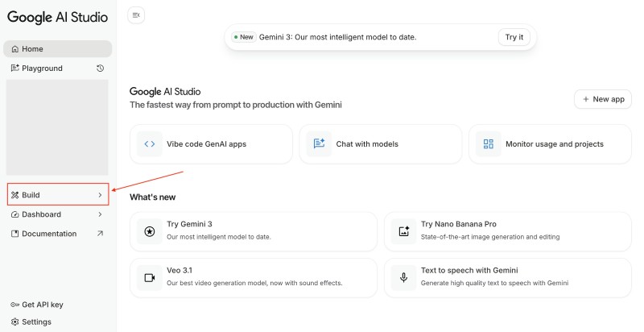Click the external link arrow beside Documentation
The width and height of the screenshot is (644, 332).
tap(100, 234)
